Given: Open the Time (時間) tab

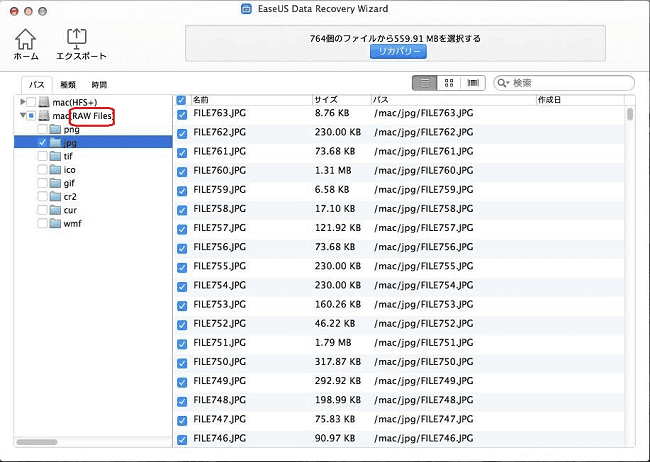Looking at the screenshot, I should tap(99, 85).
